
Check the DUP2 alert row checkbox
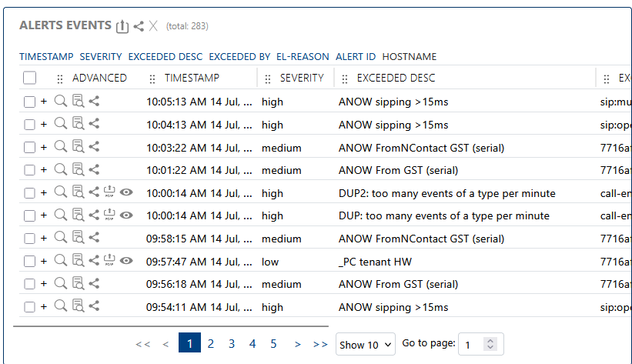(29, 193)
